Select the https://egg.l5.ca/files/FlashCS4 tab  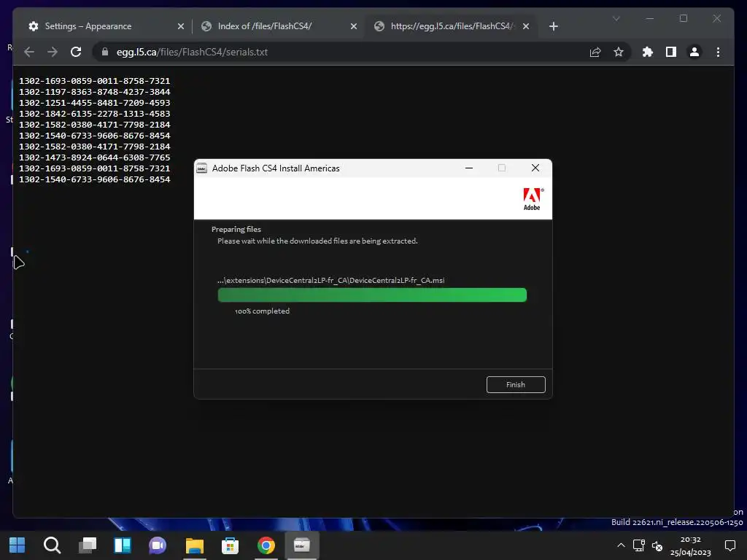(452, 26)
